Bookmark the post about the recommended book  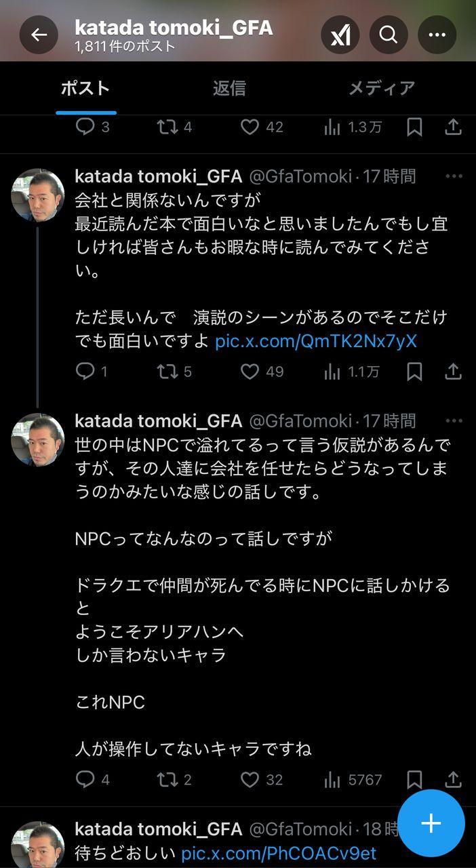414,372
